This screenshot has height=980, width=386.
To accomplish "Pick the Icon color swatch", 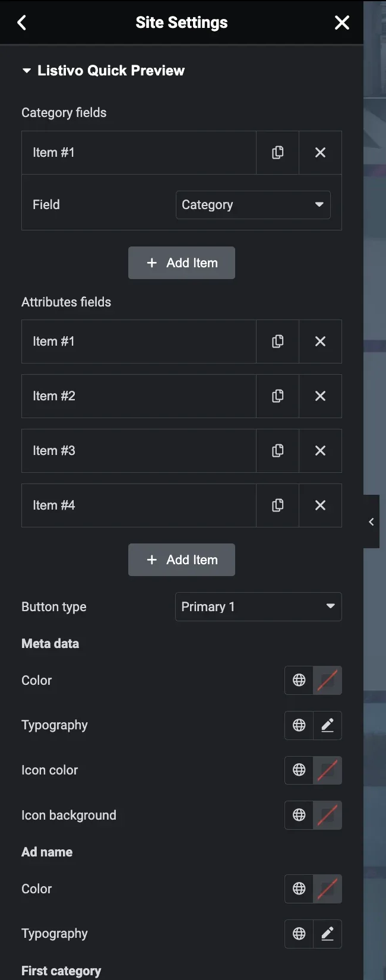I will [x=327, y=770].
